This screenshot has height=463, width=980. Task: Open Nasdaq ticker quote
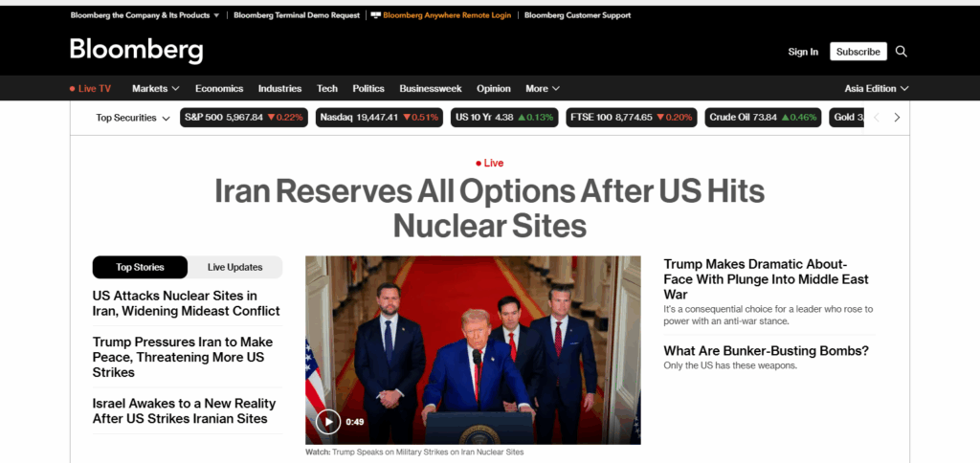pos(379,118)
